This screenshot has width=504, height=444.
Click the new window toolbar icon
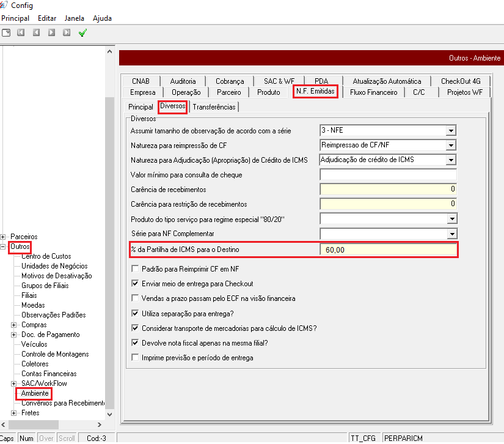click(x=6, y=32)
